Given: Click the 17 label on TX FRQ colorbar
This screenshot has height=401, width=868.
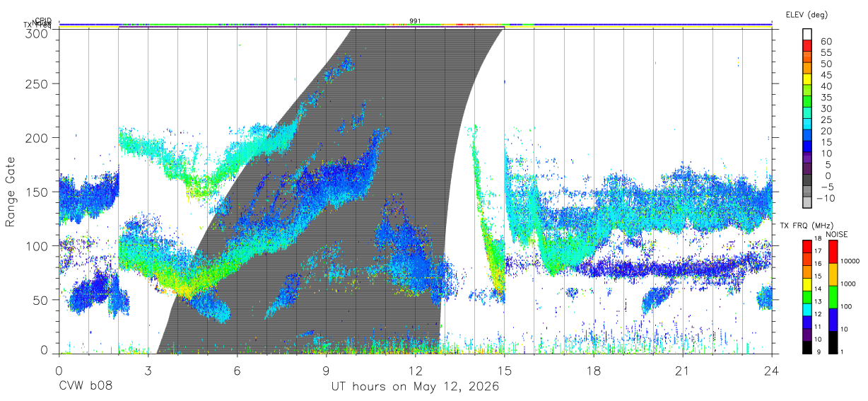Looking at the screenshot, I should [819, 251].
